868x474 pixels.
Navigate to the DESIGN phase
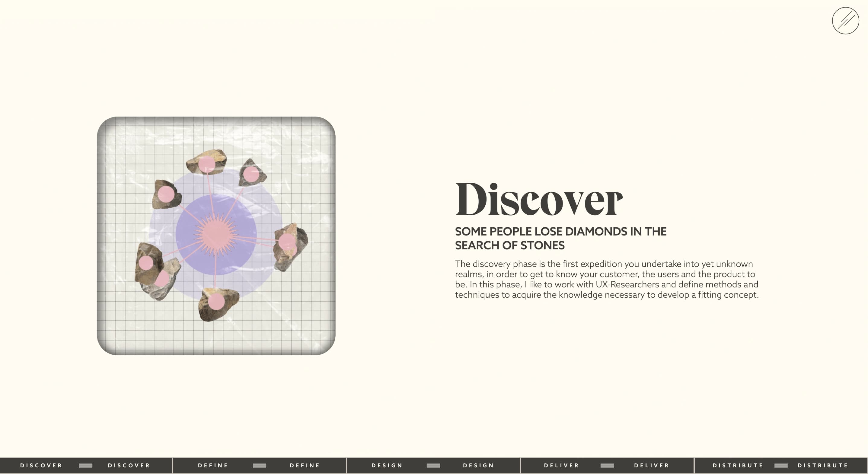coord(387,465)
